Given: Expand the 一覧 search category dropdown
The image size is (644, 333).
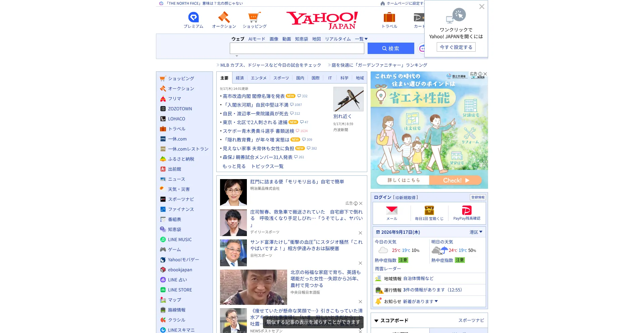Looking at the screenshot, I should tap(361, 39).
